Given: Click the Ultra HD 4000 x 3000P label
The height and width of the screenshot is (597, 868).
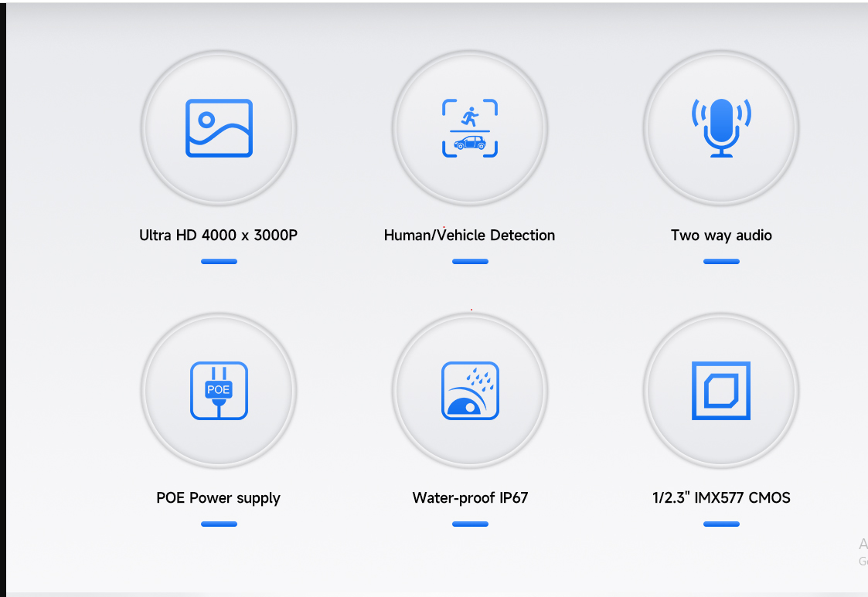Looking at the screenshot, I should 219,236.
